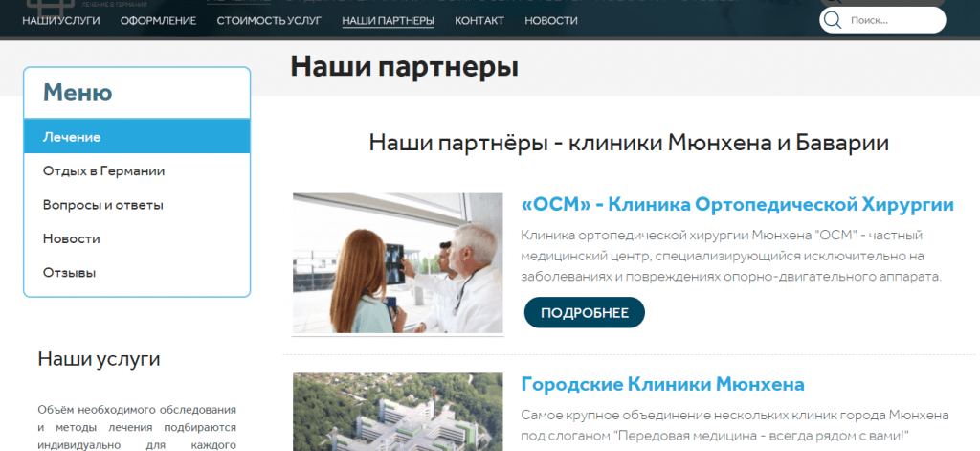The height and width of the screenshot is (451, 980).
Task: Choose Вопросы и ответы in sidebar menu
Action: tap(102, 205)
